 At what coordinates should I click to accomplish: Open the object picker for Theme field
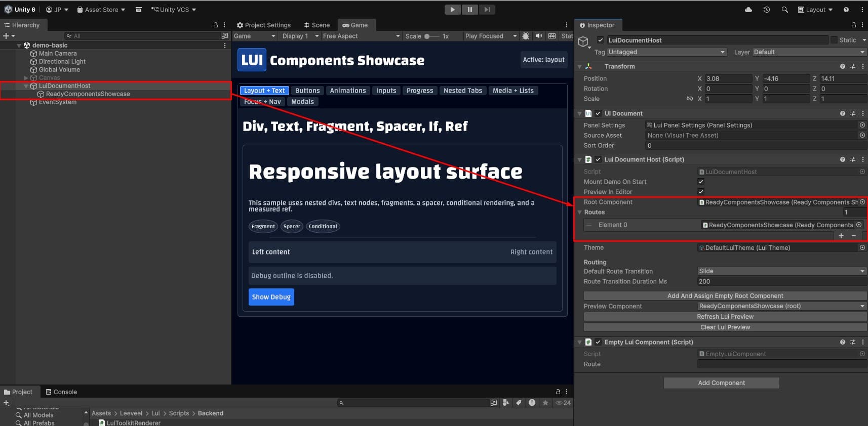coord(862,247)
